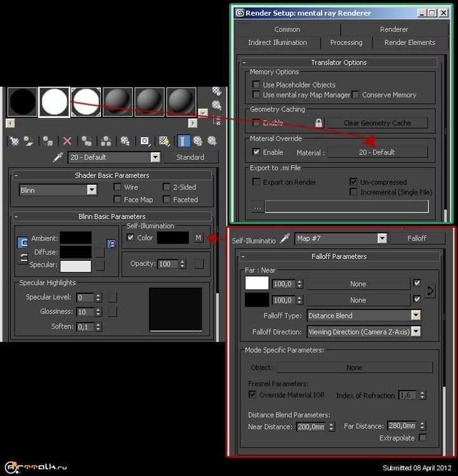458x476 pixels.
Task: Open the Material/Map Navigator icon
Action: point(217,120)
